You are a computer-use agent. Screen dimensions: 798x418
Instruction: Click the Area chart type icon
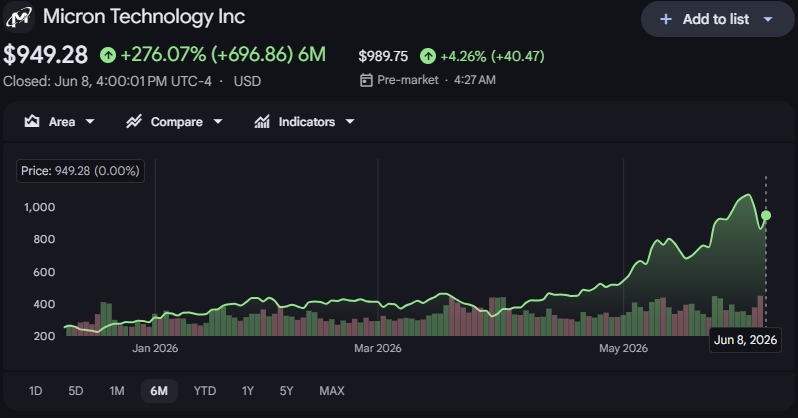[32, 121]
